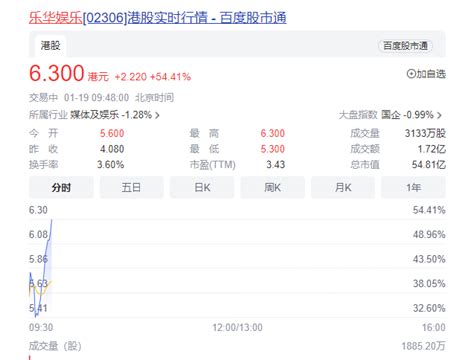The image size is (474, 360).
Task: Switch chart to 1年 tab
Action: pos(413,187)
